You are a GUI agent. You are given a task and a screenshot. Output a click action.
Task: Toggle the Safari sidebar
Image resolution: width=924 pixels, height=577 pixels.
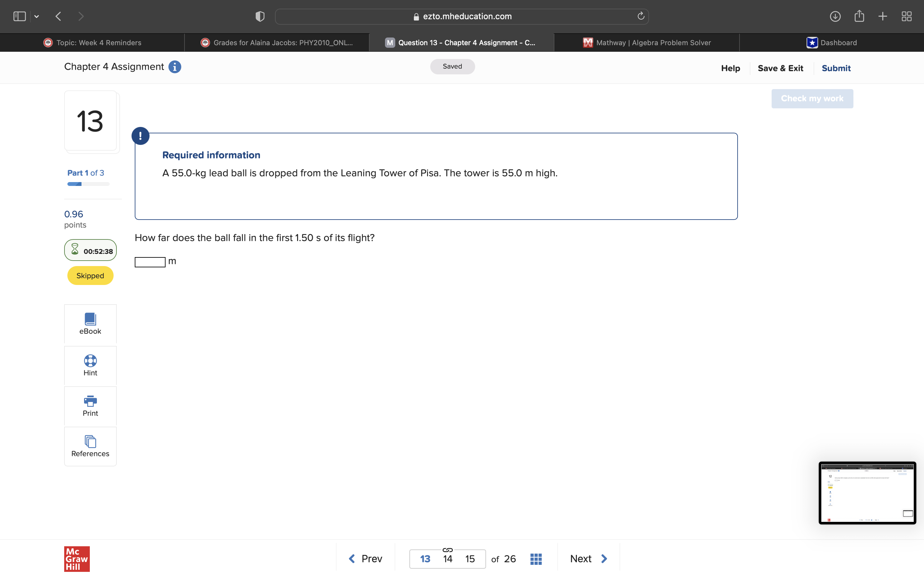coord(20,16)
